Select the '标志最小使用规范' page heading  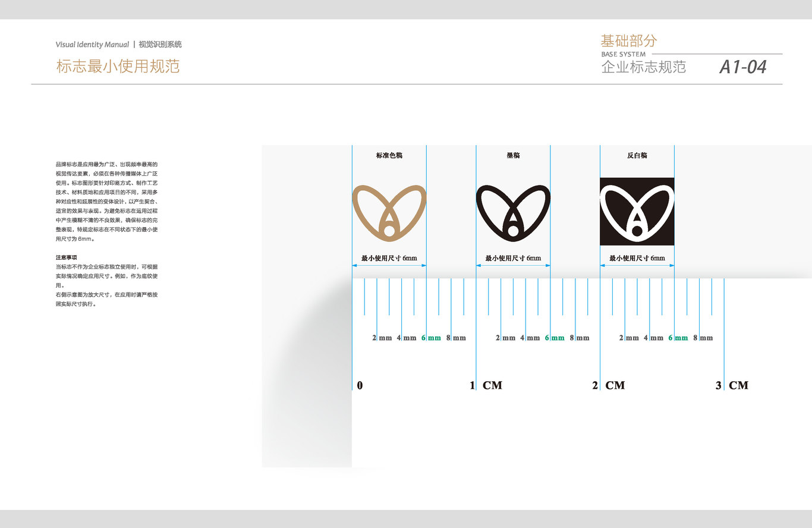click(x=118, y=66)
